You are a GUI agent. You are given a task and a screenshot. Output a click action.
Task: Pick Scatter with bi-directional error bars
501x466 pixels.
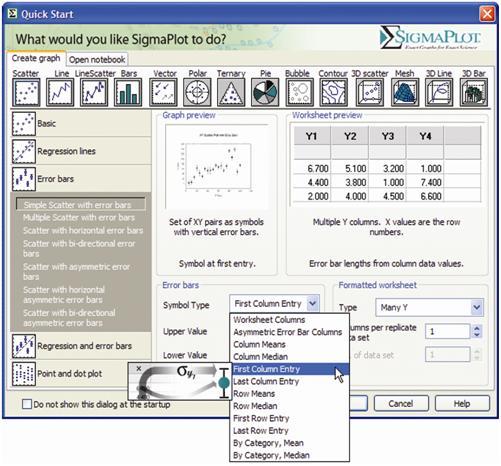point(79,249)
